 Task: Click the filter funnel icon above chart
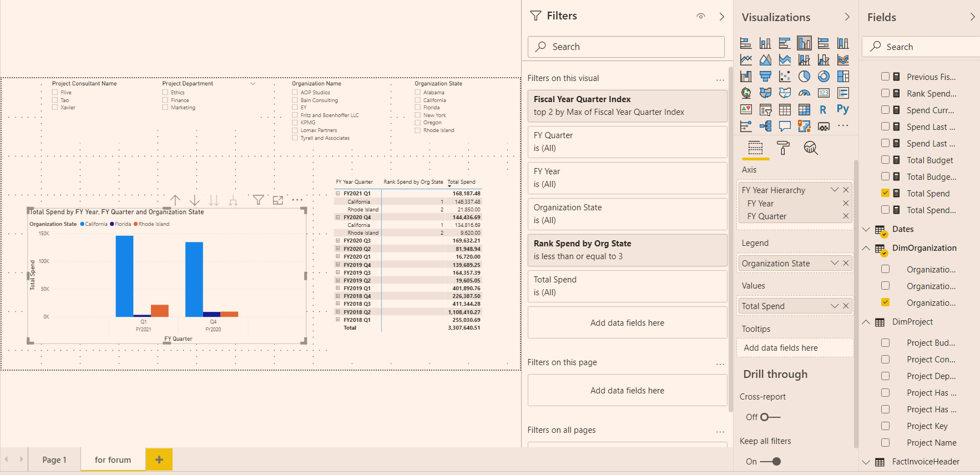[x=258, y=200]
